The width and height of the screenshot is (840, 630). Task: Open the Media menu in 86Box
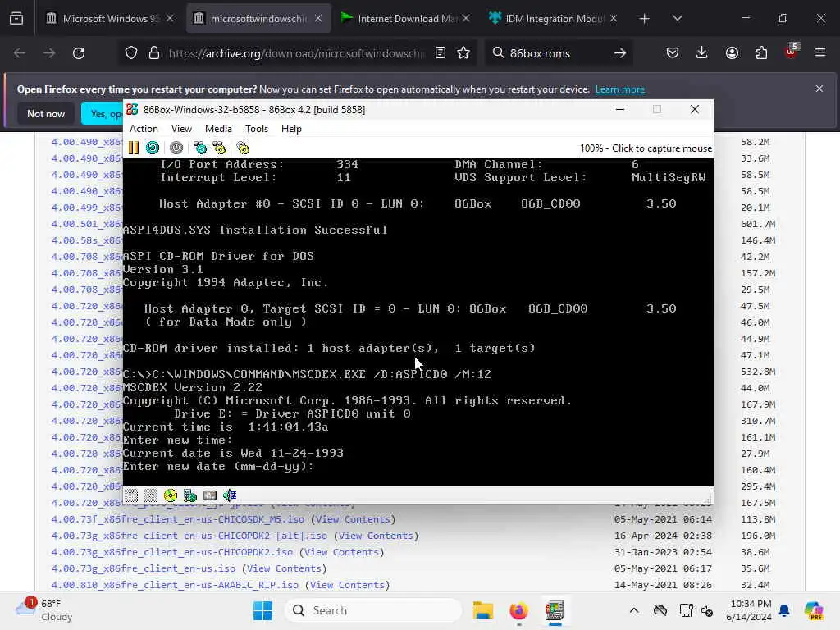point(218,129)
